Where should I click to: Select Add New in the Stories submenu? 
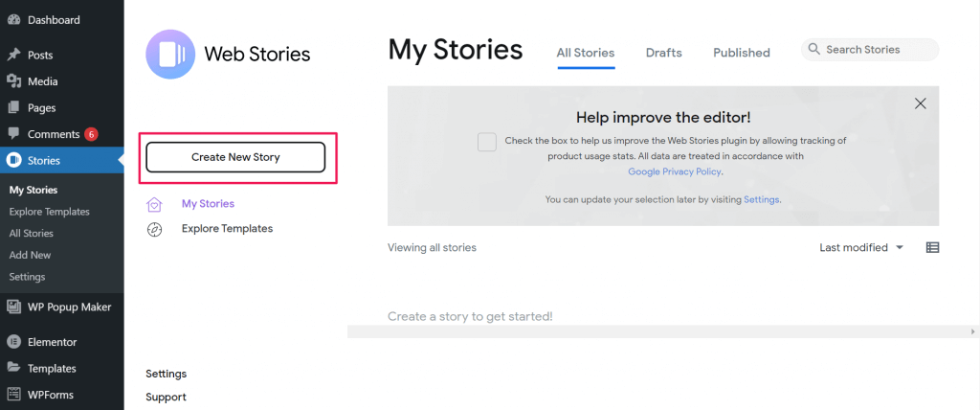[30, 255]
